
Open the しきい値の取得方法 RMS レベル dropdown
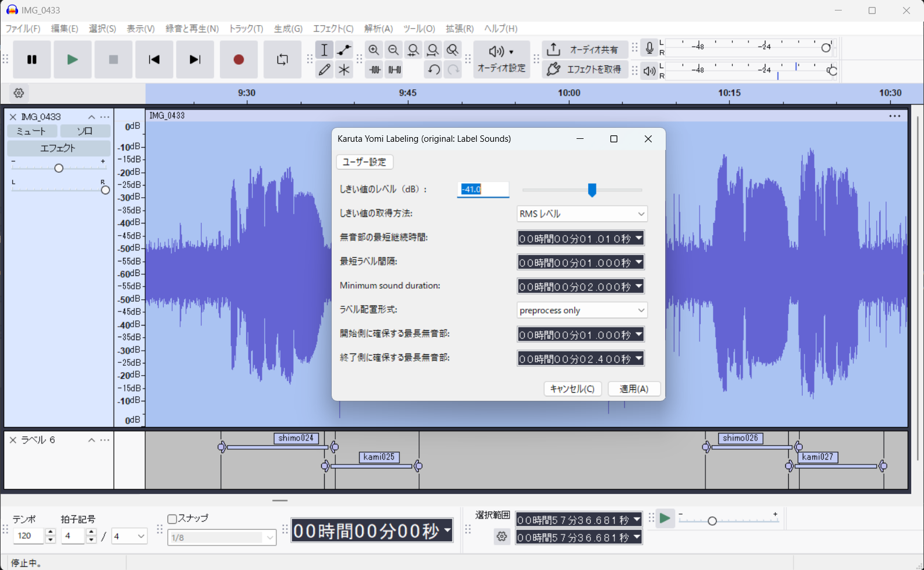pyautogui.click(x=582, y=214)
